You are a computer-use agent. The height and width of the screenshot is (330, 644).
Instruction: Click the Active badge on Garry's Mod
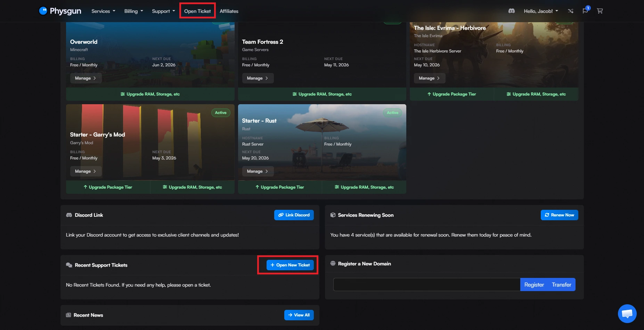point(221,113)
